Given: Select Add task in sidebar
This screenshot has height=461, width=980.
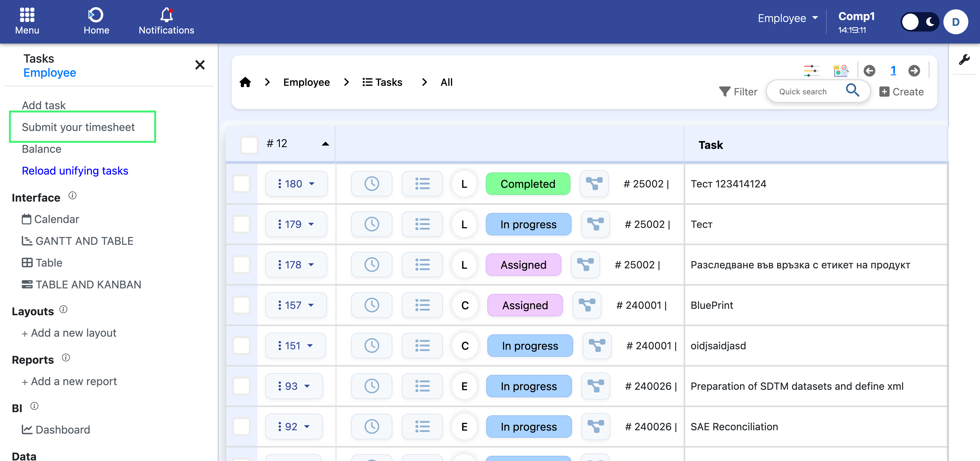Looking at the screenshot, I should point(44,105).
